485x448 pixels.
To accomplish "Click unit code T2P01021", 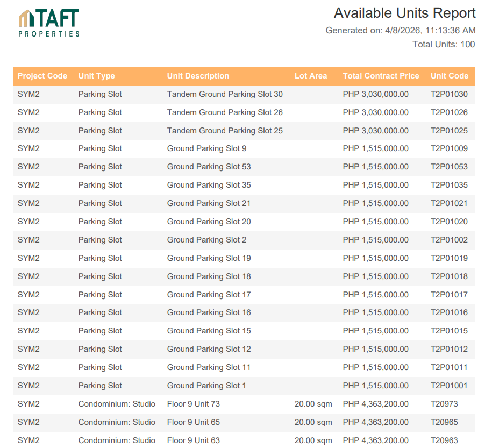I will (449, 203).
